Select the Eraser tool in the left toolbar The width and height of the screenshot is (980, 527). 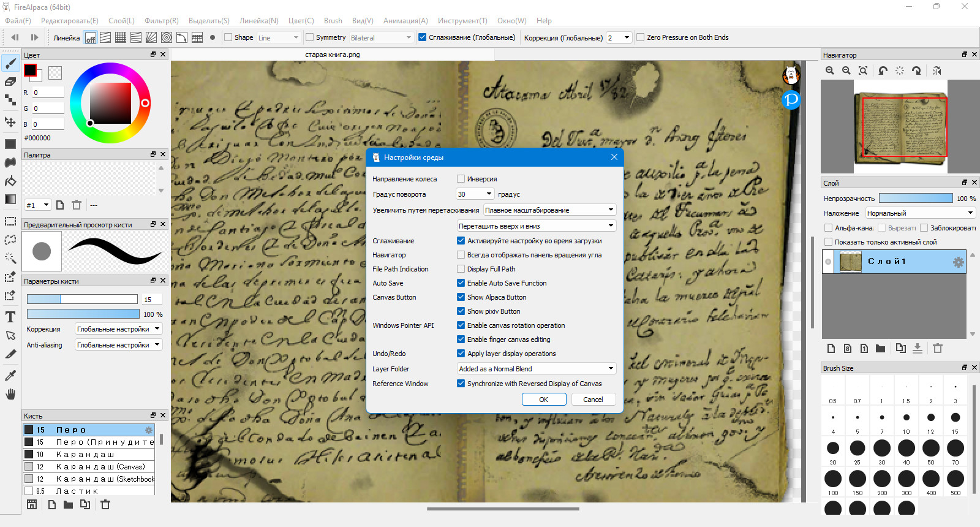tap(10, 82)
